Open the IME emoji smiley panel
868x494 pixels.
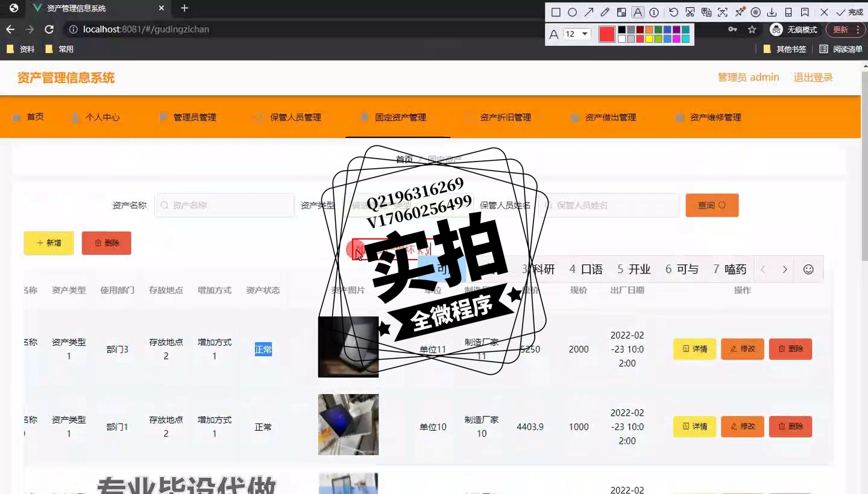pos(808,269)
